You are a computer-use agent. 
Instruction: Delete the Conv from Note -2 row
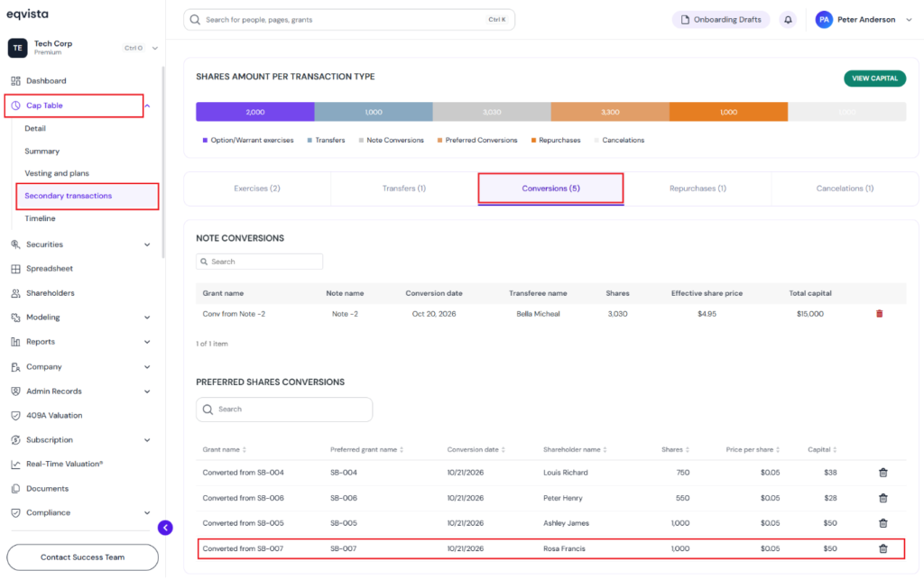[879, 314]
